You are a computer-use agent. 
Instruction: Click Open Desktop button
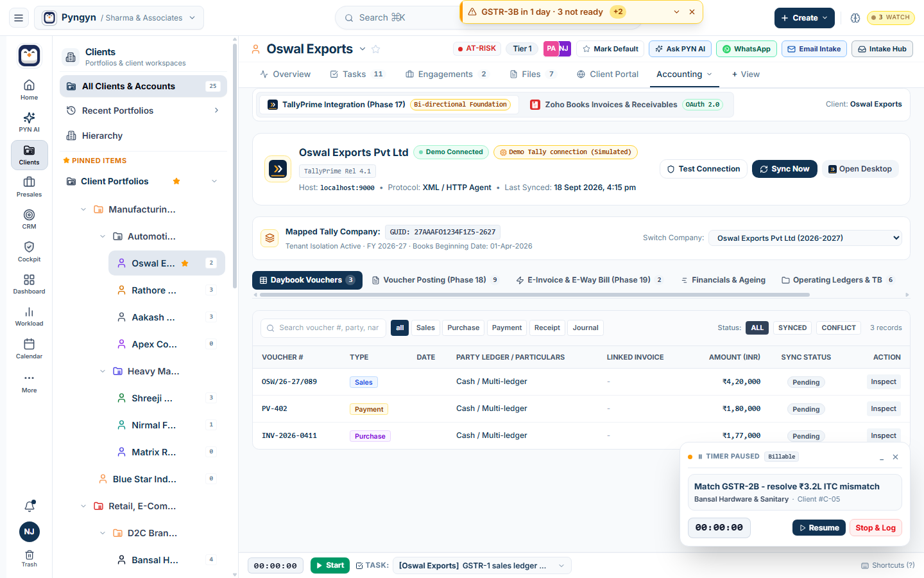(860, 169)
